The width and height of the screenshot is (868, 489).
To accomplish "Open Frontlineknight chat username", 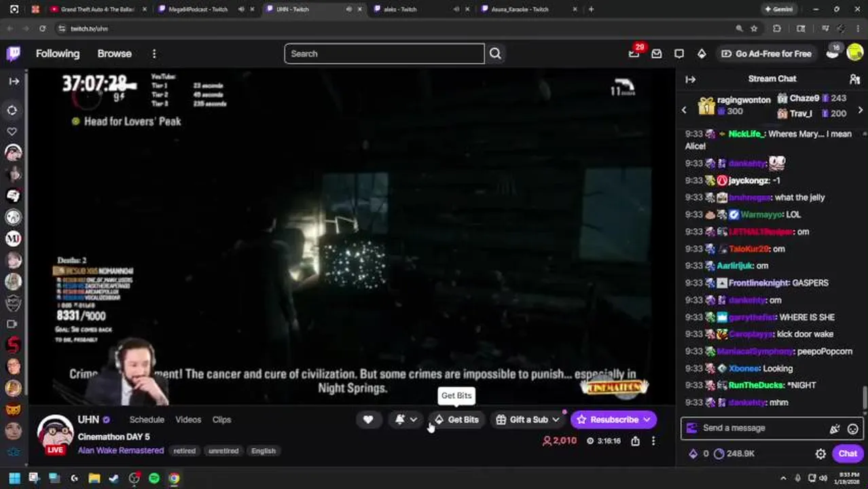I will point(759,283).
